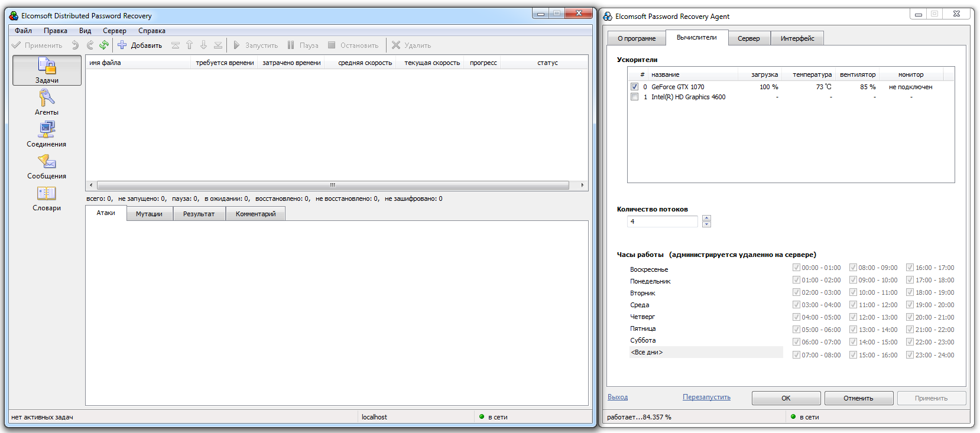This screenshot has height=433, width=980.
Task: Click the green online indicator in the Agent status bar
Action: 793,416
